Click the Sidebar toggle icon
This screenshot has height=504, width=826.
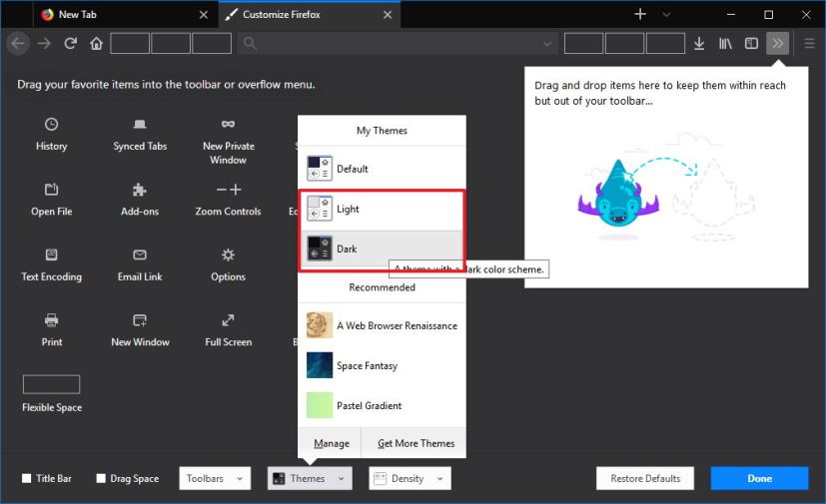(751, 43)
